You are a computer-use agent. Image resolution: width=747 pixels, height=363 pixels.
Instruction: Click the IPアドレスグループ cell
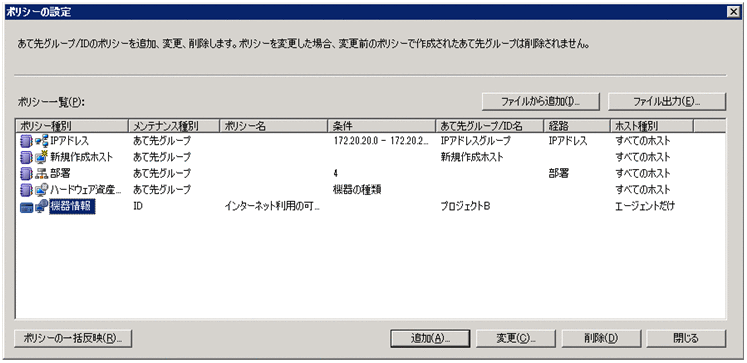(476, 141)
